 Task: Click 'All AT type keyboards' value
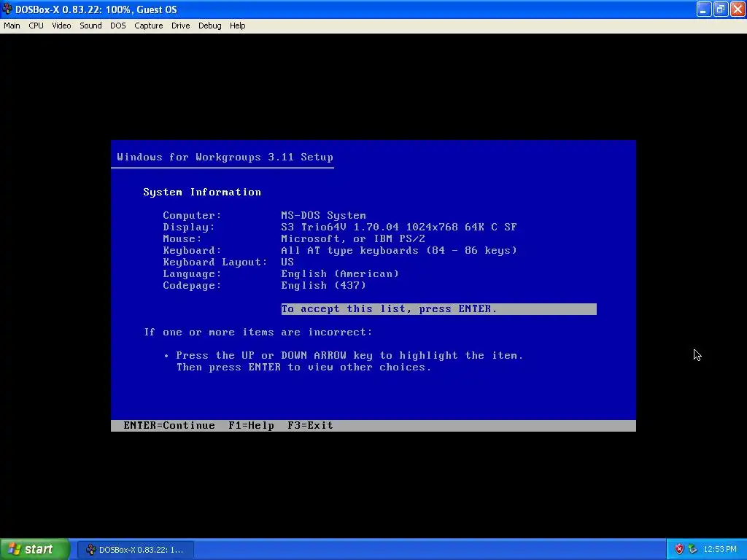pos(399,251)
